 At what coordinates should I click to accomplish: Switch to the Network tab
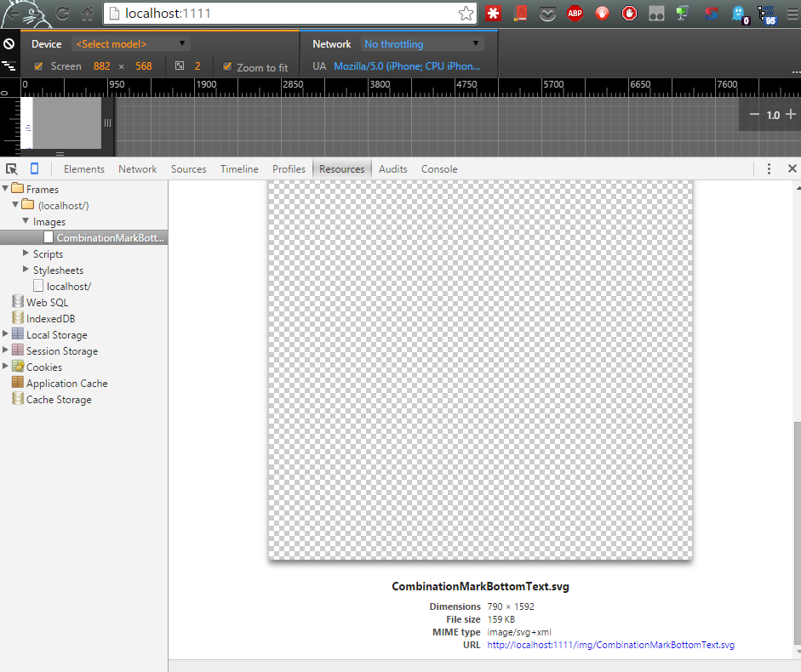pyautogui.click(x=137, y=169)
